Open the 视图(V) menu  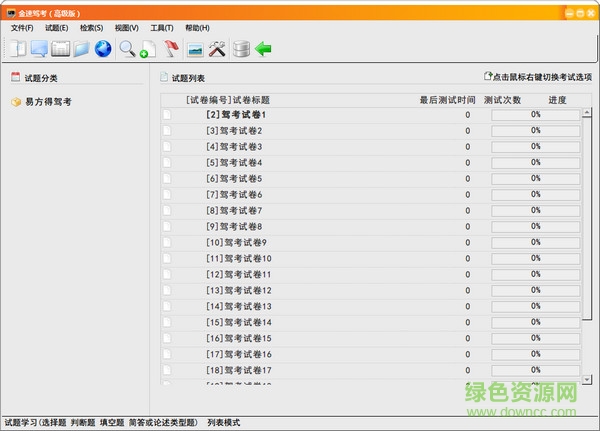pyautogui.click(x=127, y=28)
